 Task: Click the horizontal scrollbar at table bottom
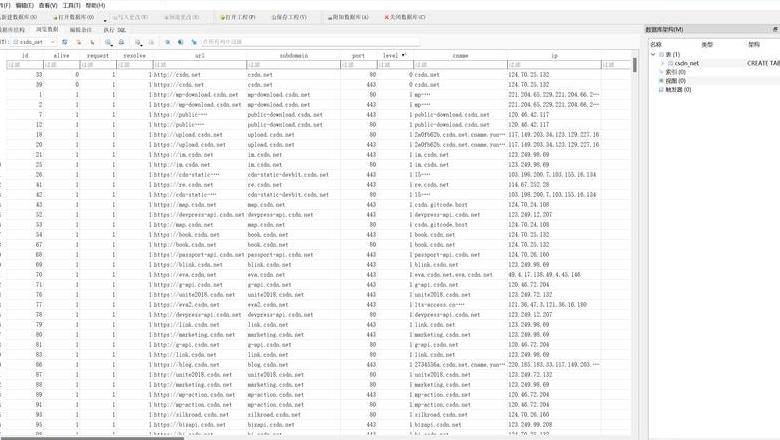point(92,438)
